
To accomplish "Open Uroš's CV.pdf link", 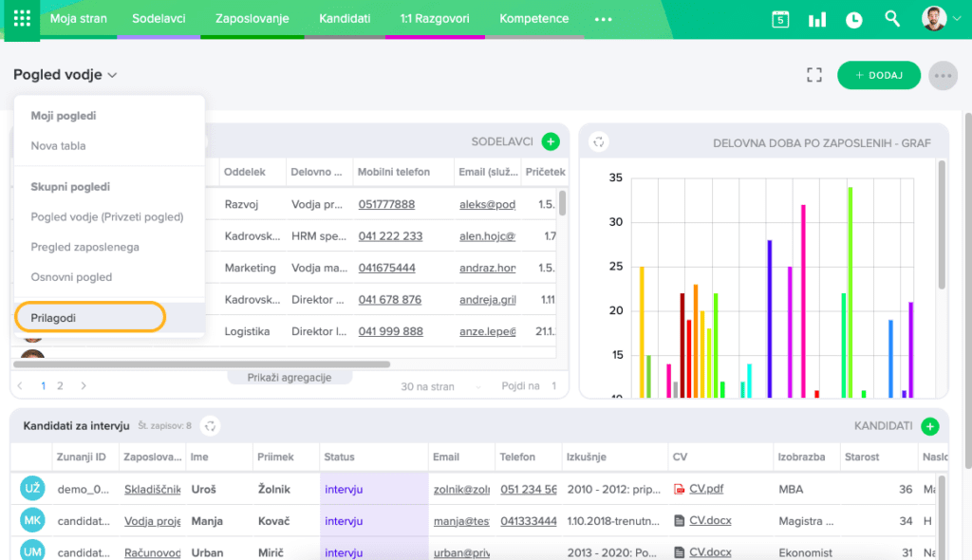I will click(x=705, y=489).
